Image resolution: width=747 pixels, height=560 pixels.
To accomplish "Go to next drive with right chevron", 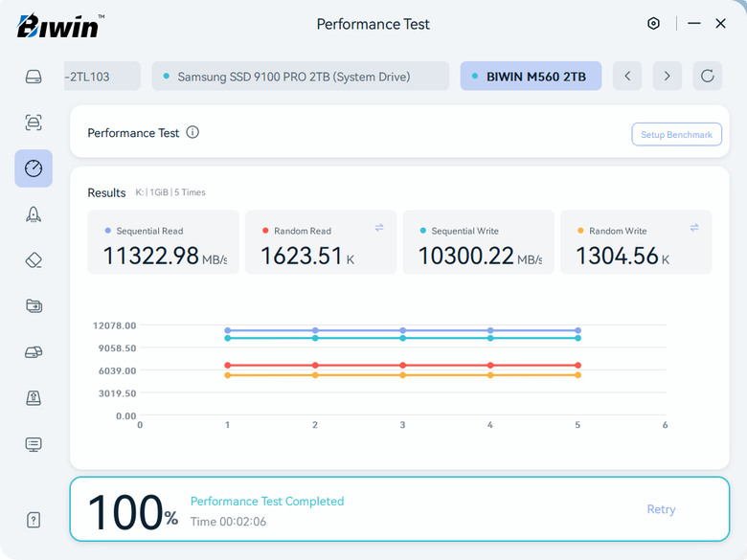I will (667, 76).
